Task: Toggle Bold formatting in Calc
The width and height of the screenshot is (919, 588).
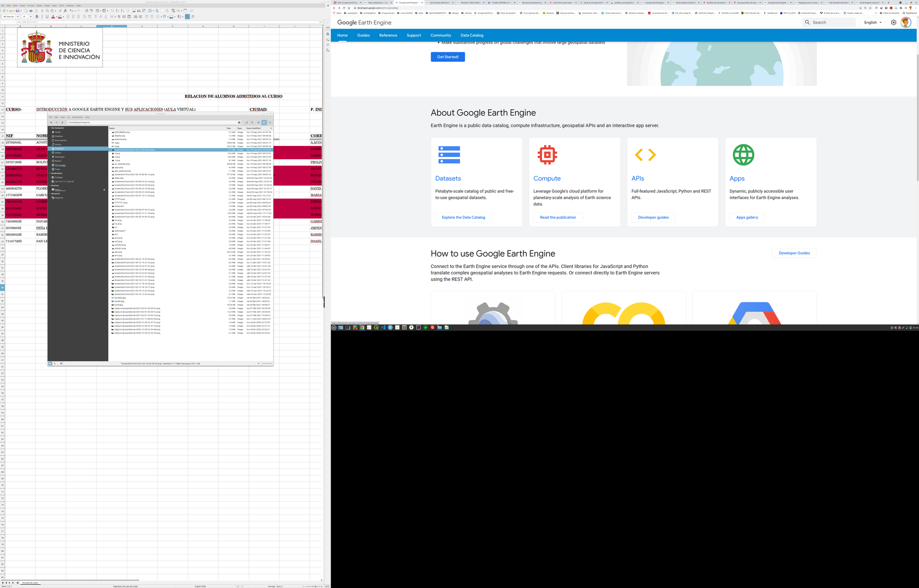Action: click(x=37, y=17)
